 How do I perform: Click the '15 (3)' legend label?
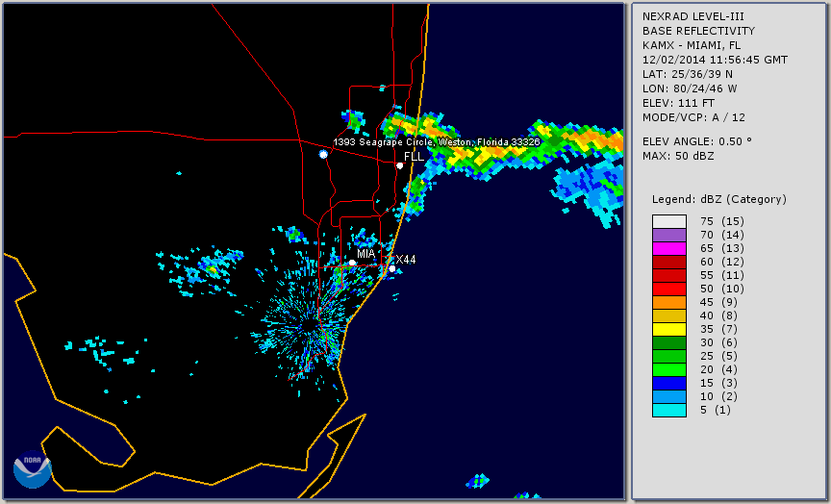click(718, 383)
